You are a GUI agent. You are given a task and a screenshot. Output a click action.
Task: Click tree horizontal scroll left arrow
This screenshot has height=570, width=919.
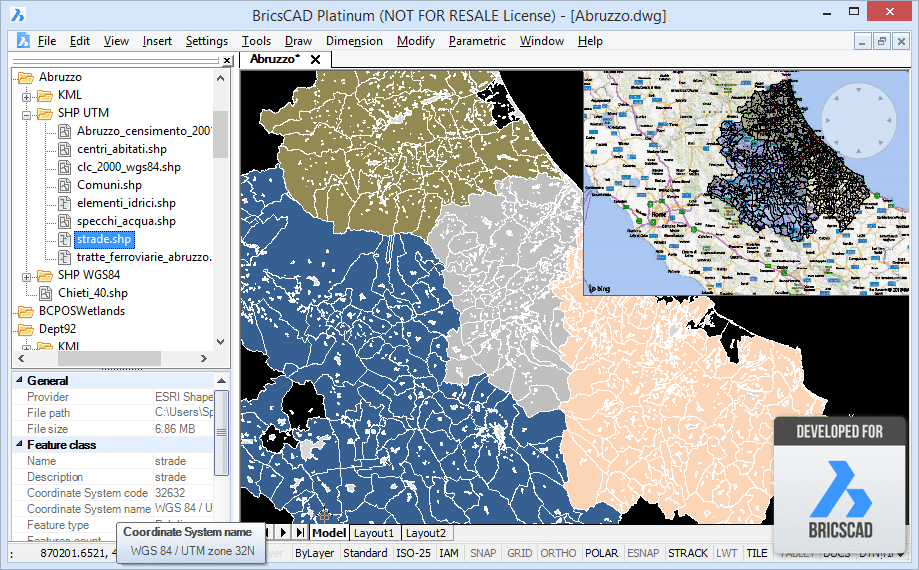coord(22,358)
